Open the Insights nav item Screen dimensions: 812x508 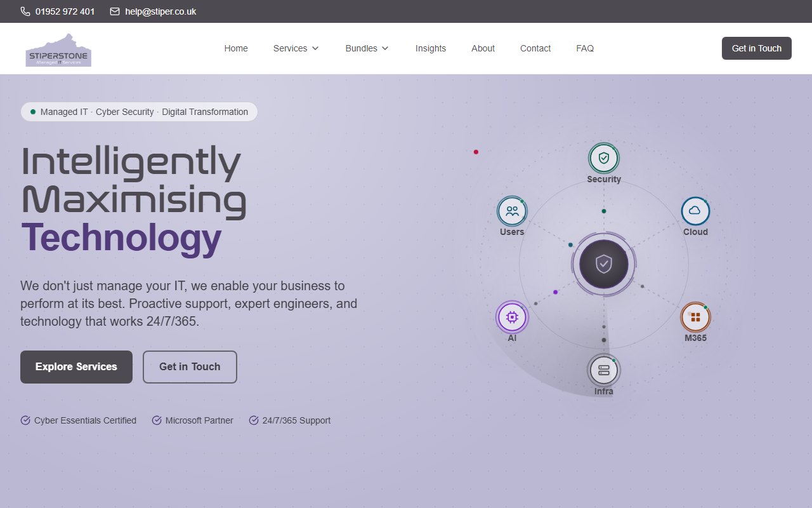(431, 48)
